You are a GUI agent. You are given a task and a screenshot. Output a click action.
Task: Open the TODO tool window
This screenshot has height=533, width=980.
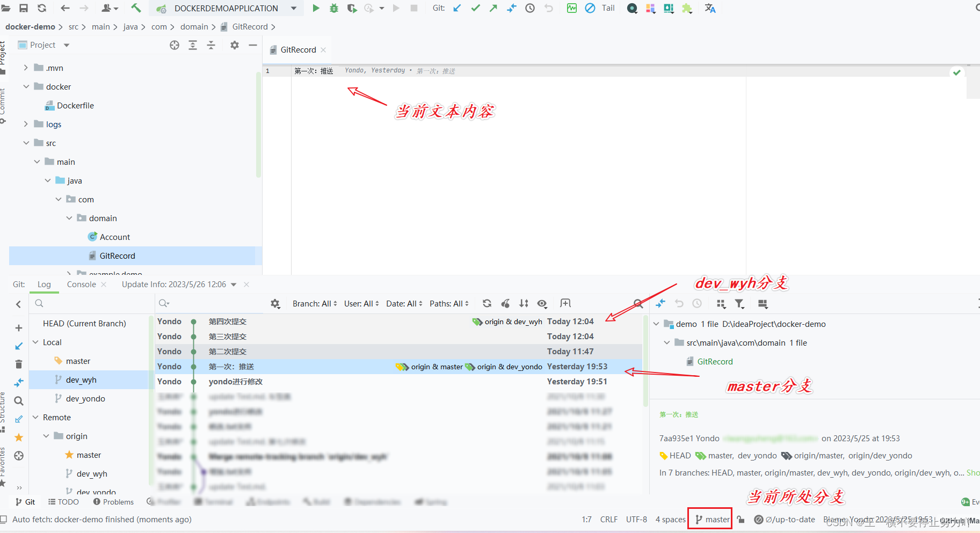coord(63,502)
